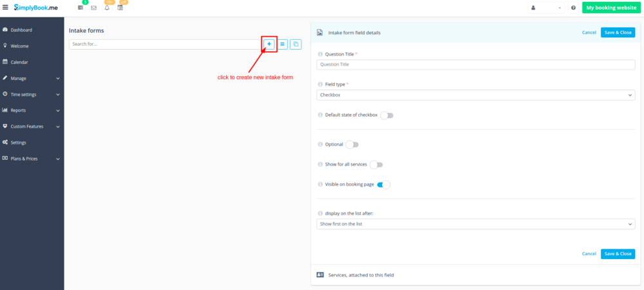Image resolution: width=644 pixels, height=290 pixels.
Task: Click the plus icon to create intake form
Action: pyautogui.click(x=269, y=44)
